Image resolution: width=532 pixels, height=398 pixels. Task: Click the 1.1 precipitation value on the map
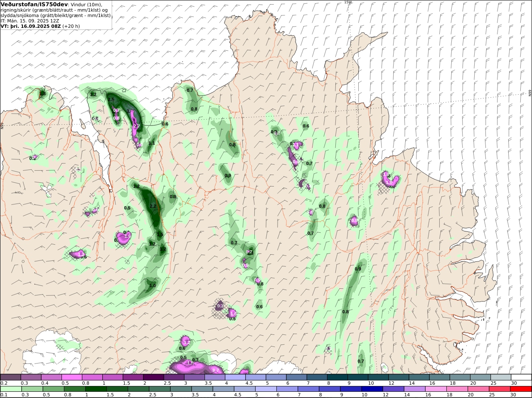pos(152,143)
